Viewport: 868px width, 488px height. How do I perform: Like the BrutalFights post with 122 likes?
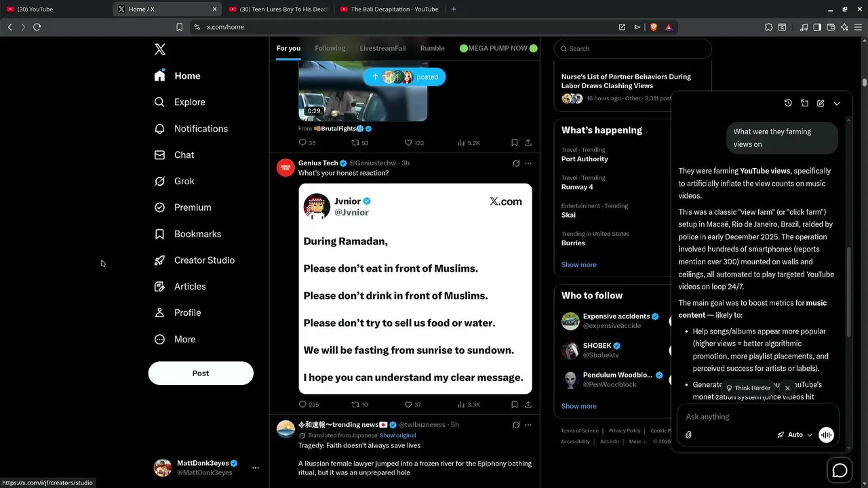(x=414, y=143)
